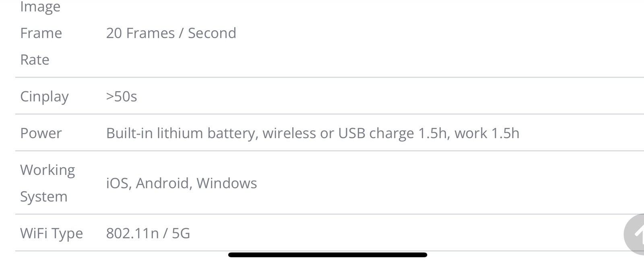Tap the scroll-to-top arrow button

pos(635,234)
